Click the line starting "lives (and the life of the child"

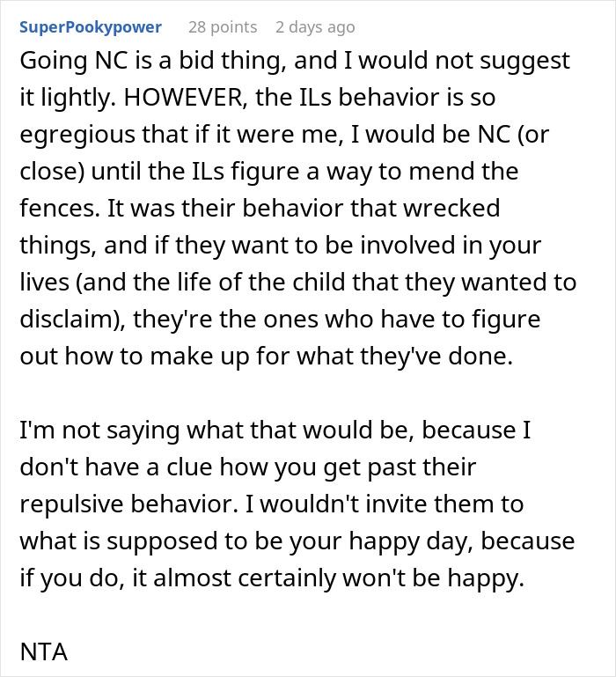297,283
